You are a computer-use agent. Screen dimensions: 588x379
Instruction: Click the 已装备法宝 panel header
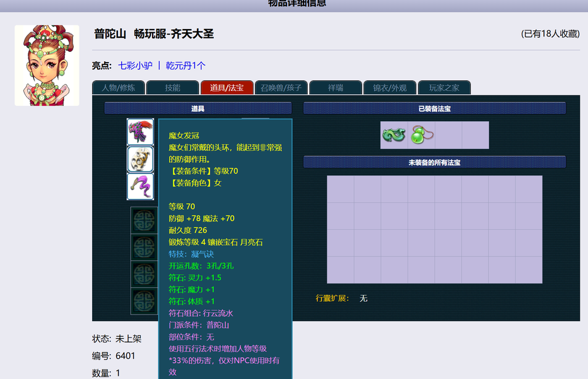click(x=435, y=109)
